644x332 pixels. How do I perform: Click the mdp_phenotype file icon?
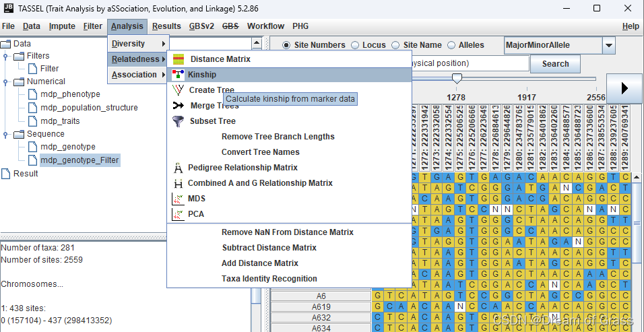point(32,94)
